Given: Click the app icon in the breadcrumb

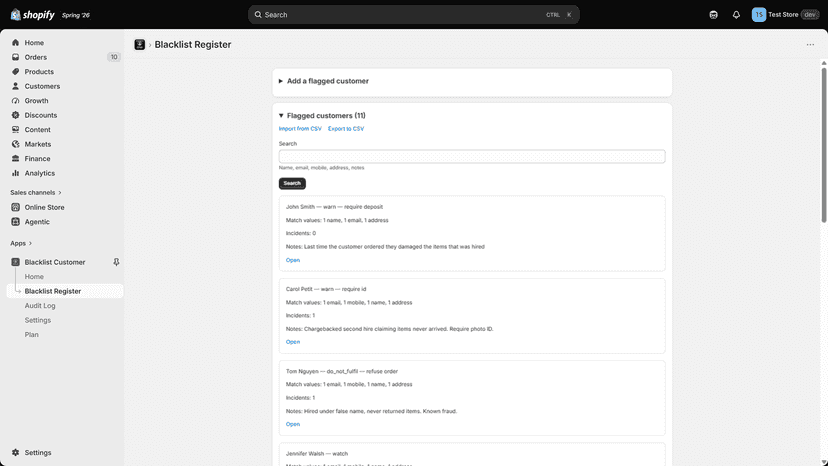Looking at the screenshot, I should pos(139,44).
